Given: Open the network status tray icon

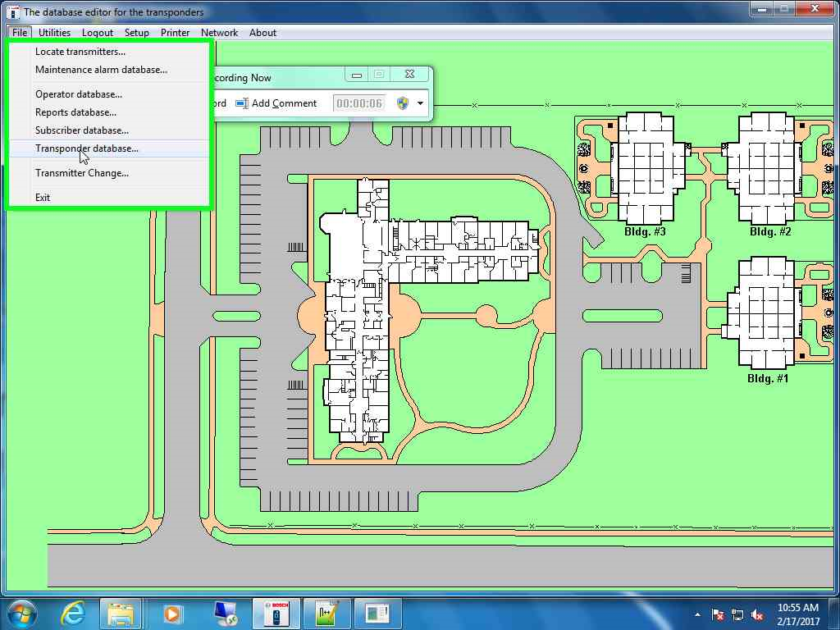Looking at the screenshot, I should 737,614.
